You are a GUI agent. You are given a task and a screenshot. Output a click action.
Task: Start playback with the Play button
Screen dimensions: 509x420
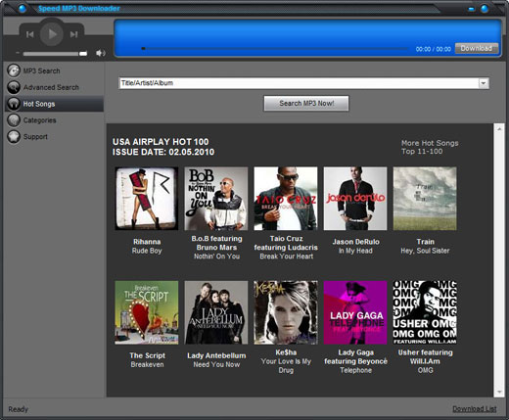pyautogui.click(x=52, y=34)
